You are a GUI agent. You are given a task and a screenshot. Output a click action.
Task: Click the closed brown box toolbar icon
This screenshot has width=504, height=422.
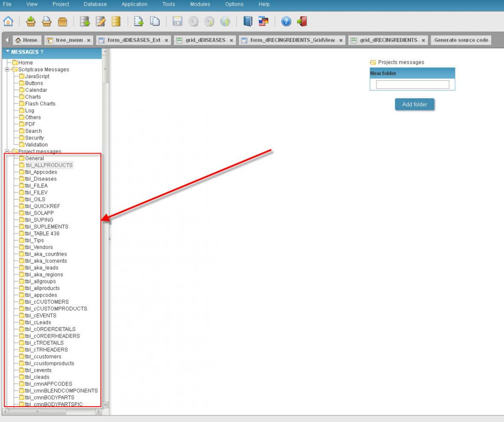(62, 22)
